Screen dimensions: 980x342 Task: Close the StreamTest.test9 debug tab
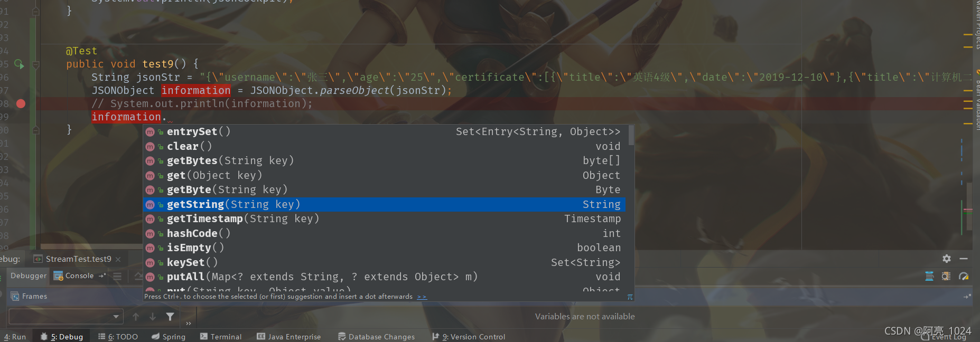point(118,259)
